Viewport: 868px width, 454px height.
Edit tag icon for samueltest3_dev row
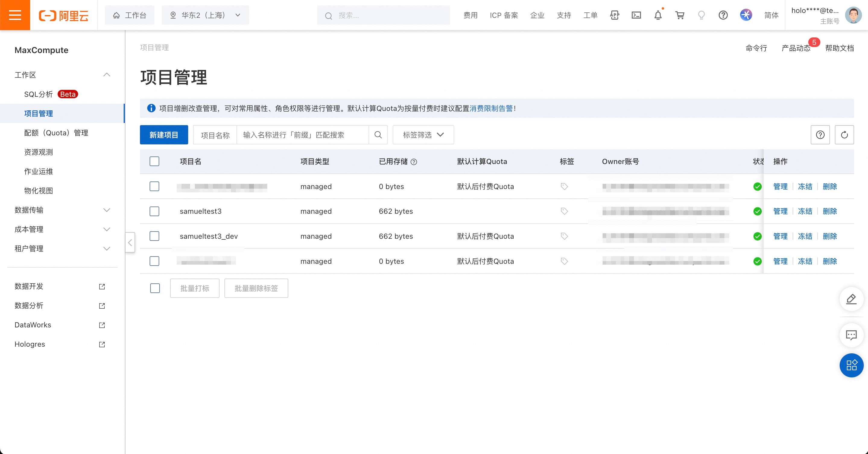[564, 236]
